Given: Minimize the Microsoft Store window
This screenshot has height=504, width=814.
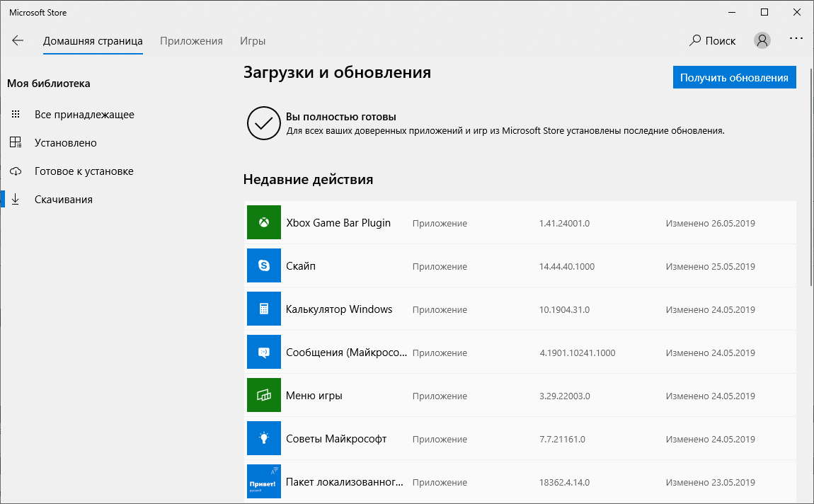Looking at the screenshot, I should 732,13.
